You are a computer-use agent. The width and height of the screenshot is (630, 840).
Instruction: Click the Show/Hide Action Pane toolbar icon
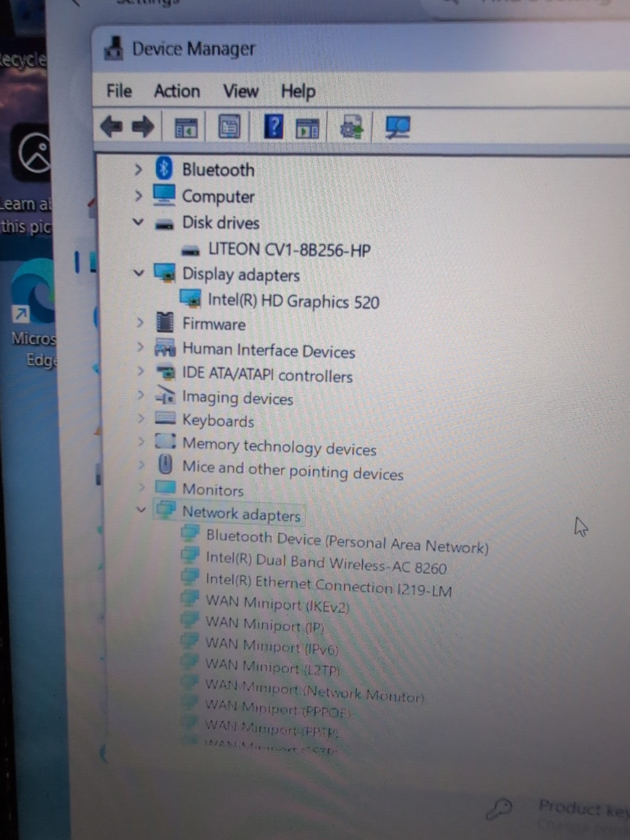307,128
